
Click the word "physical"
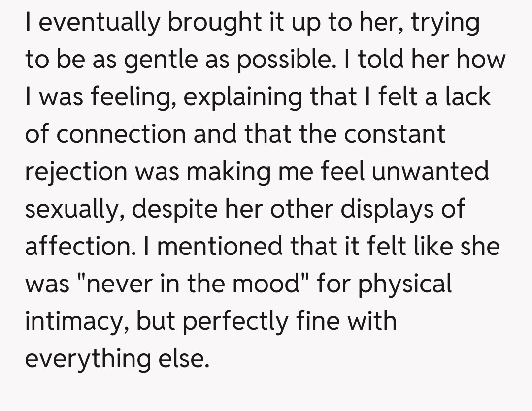[x=405, y=283]
